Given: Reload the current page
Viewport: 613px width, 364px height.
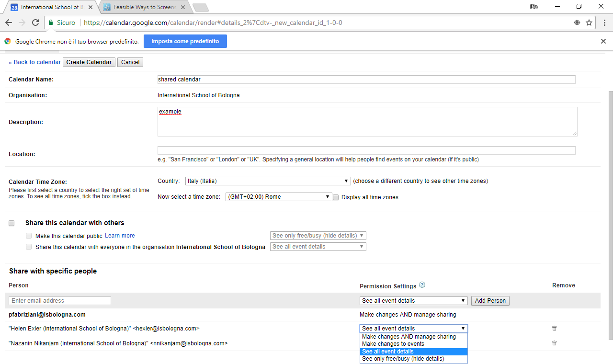Looking at the screenshot, I should 35,23.
